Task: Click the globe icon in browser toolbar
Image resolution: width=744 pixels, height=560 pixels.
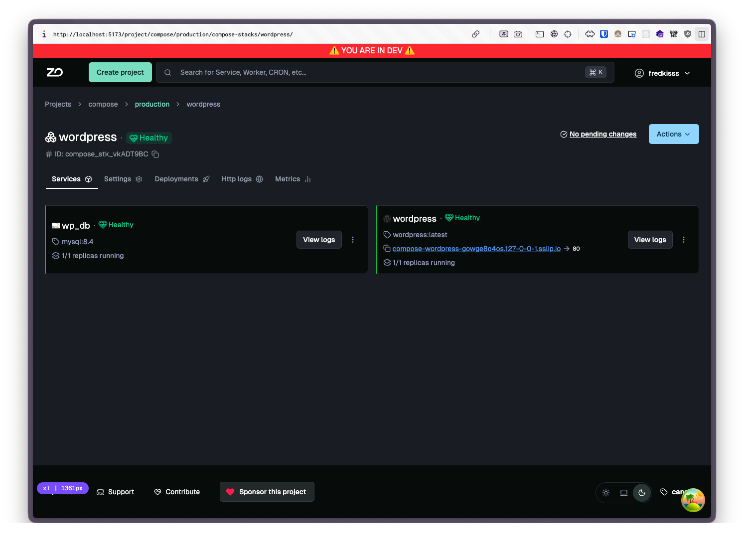Action: click(554, 34)
